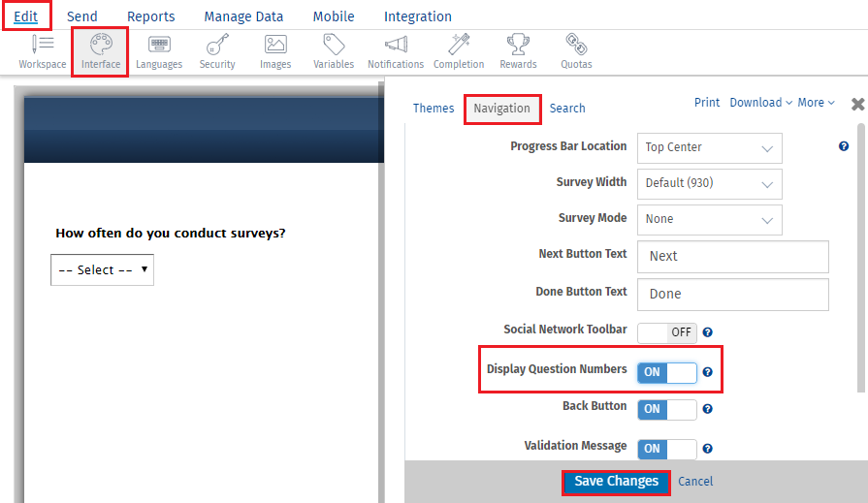The image size is (868, 503).
Task: Expand the Survey Mode dropdown
Action: [709, 220]
